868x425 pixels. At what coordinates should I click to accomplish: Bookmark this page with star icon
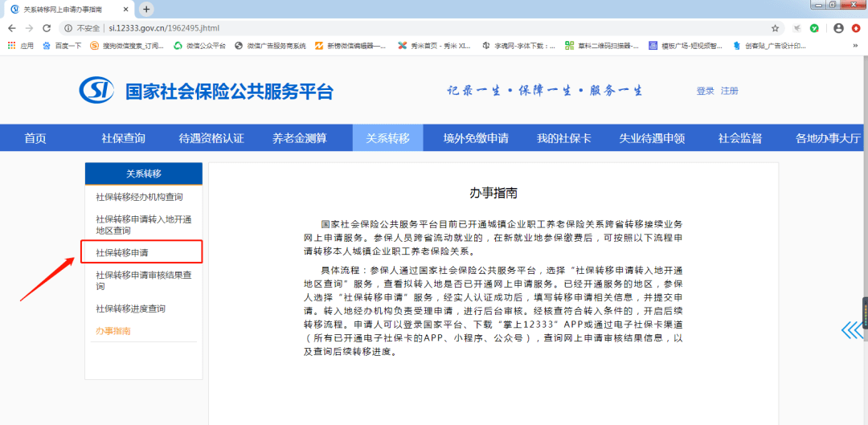(775, 28)
